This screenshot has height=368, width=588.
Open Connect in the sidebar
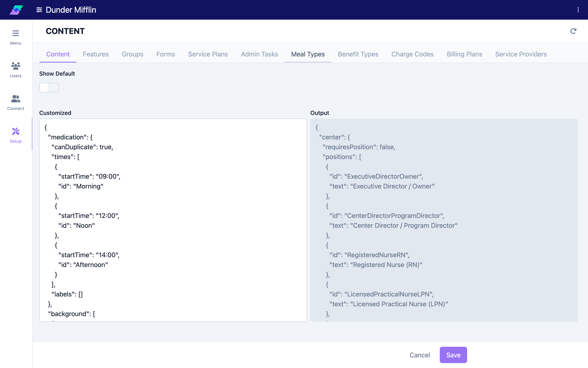tap(16, 102)
